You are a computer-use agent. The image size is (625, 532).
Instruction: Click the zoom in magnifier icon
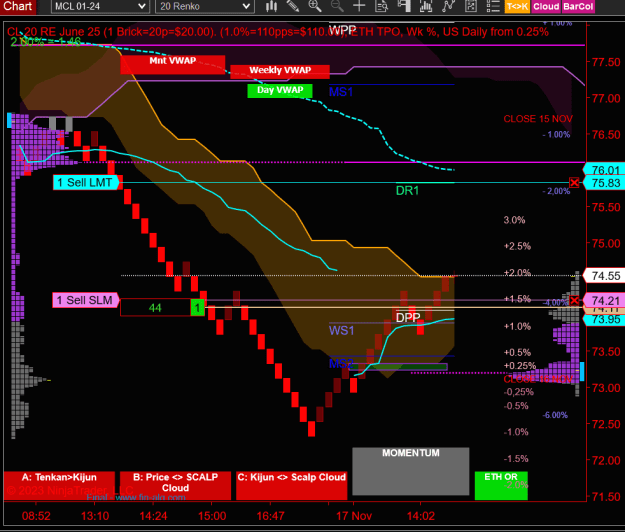pyautogui.click(x=315, y=6)
